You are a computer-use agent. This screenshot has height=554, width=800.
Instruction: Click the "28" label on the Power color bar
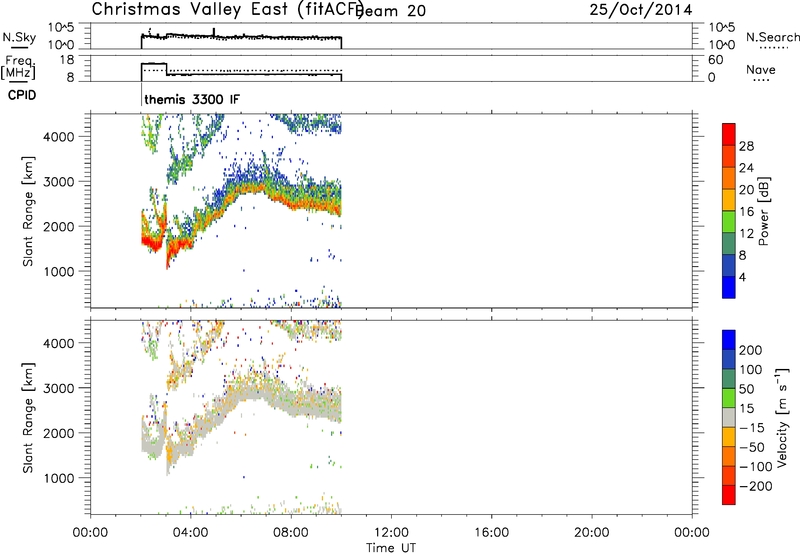point(746,146)
